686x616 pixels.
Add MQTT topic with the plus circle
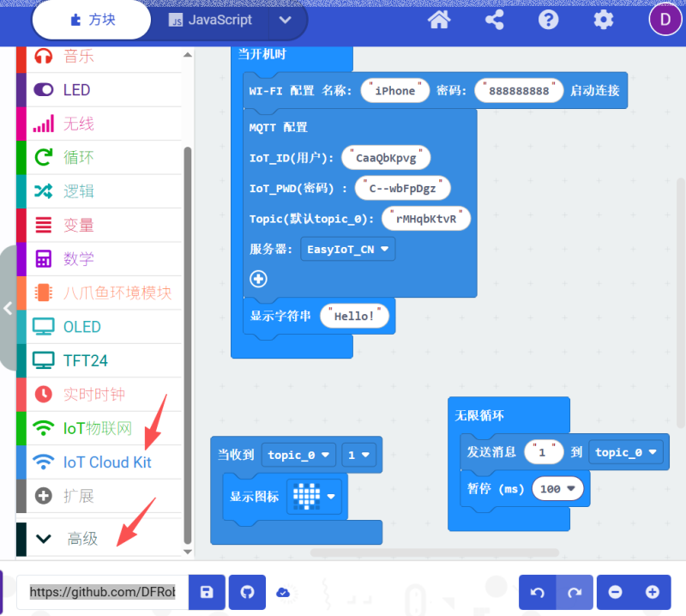(x=258, y=279)
